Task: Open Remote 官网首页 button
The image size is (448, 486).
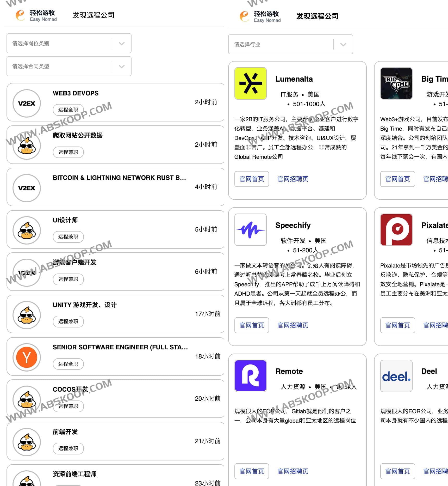Action: [x=252, y=471]
